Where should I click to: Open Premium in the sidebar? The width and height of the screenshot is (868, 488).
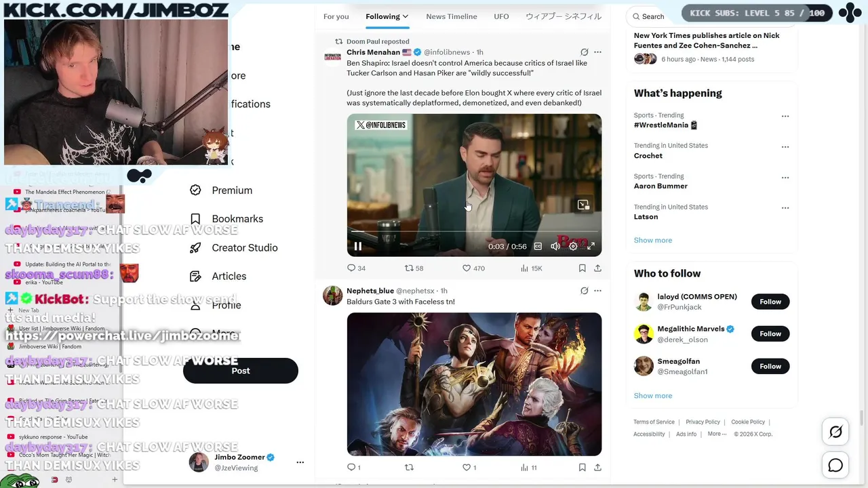(222, 190)
